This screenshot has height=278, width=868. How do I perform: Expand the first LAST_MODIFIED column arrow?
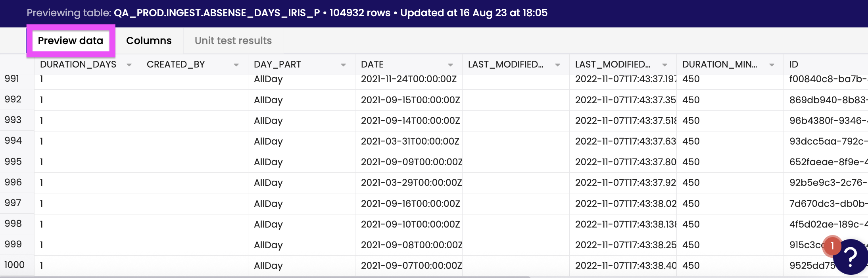coord(557,65)
